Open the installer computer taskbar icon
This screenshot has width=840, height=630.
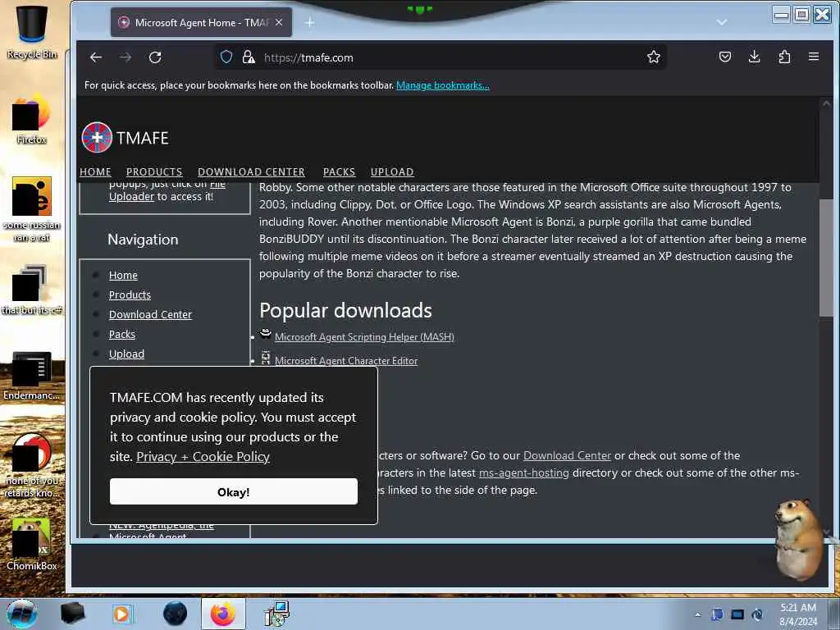click(277, 614)
